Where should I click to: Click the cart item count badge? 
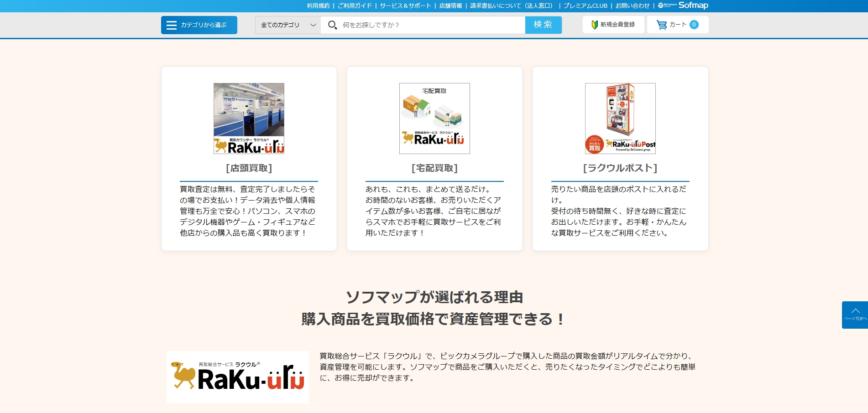pos(694,25)
